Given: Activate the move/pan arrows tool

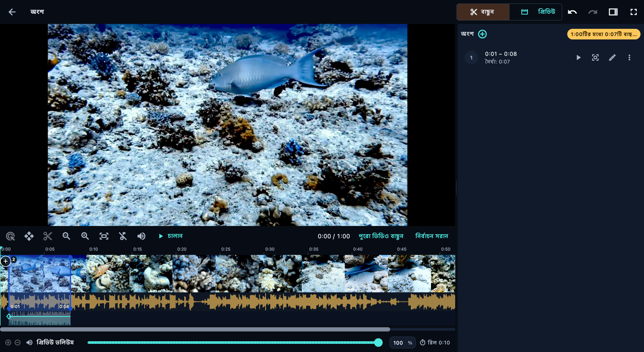Looking at the screenshot, I should click(x=29, y=236).
